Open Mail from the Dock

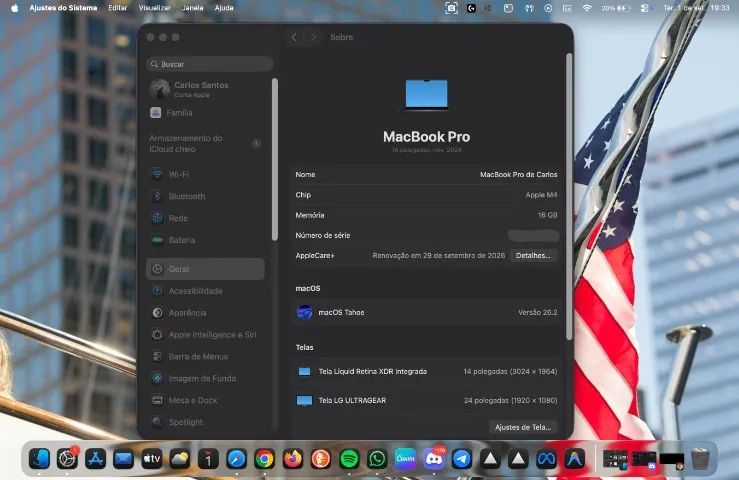(123, 459)
